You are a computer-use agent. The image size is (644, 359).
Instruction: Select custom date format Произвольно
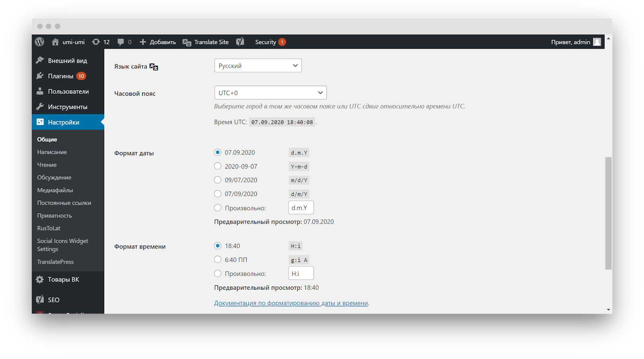(x=218, y=208)
